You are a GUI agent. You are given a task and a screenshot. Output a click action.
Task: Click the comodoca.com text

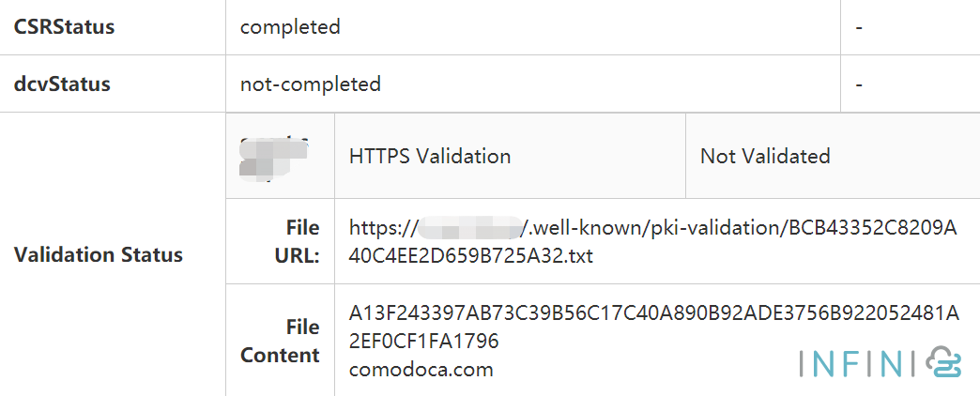421,369
